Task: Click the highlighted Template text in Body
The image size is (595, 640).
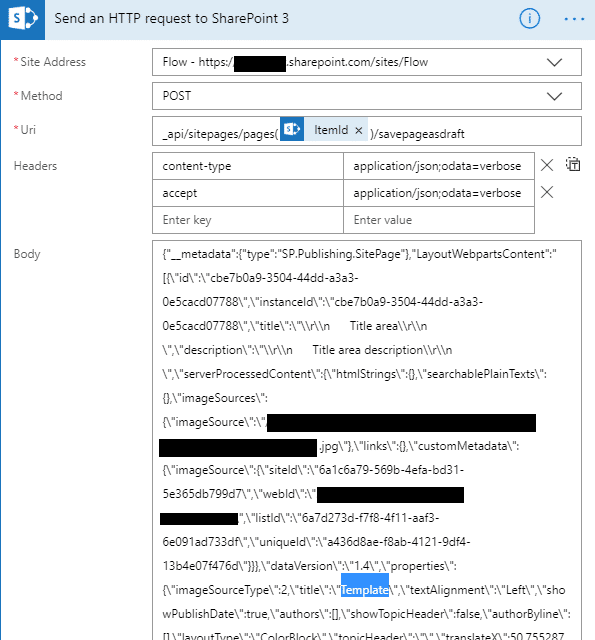Action: 364,590
